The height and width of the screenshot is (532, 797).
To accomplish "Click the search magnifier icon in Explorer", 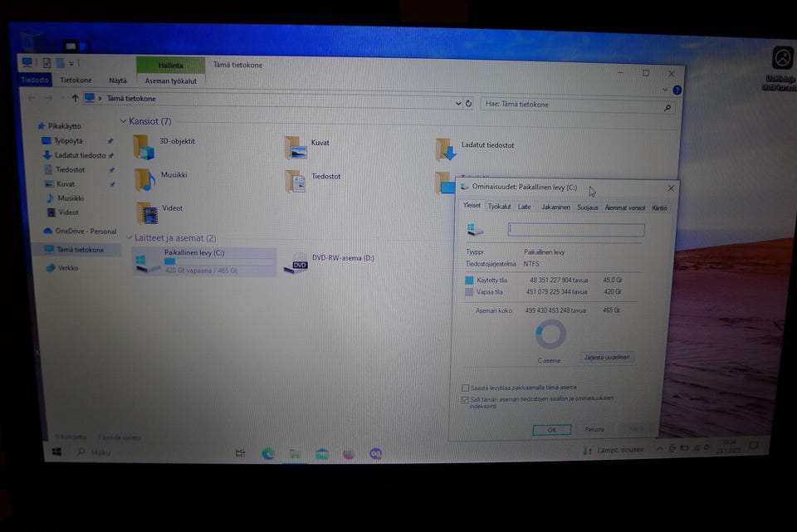I will tap(667, 108).
